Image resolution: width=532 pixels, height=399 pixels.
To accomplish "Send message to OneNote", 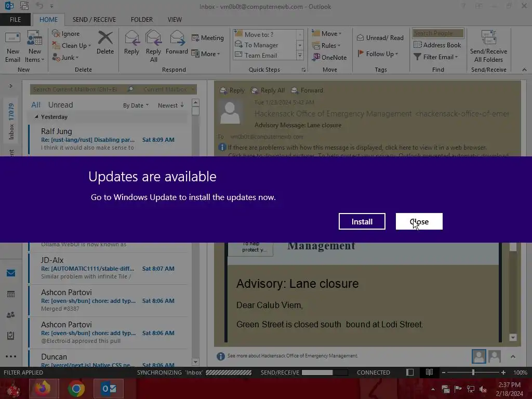I will point(329,57).
